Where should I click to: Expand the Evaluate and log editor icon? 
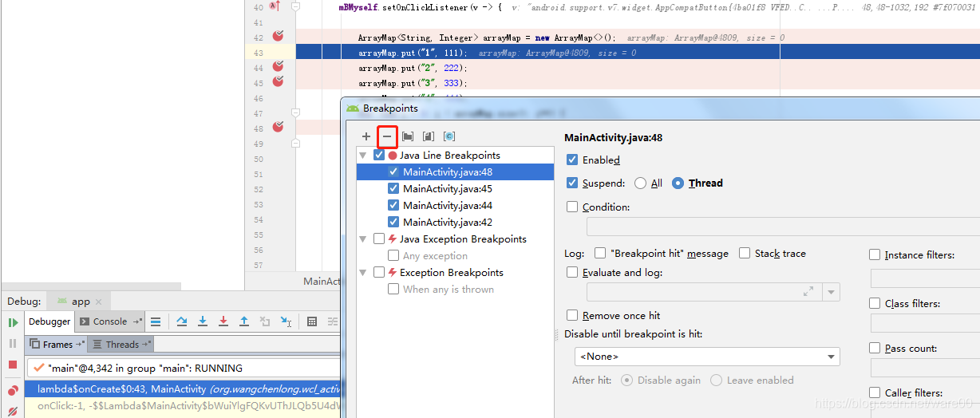click(808, 292)
